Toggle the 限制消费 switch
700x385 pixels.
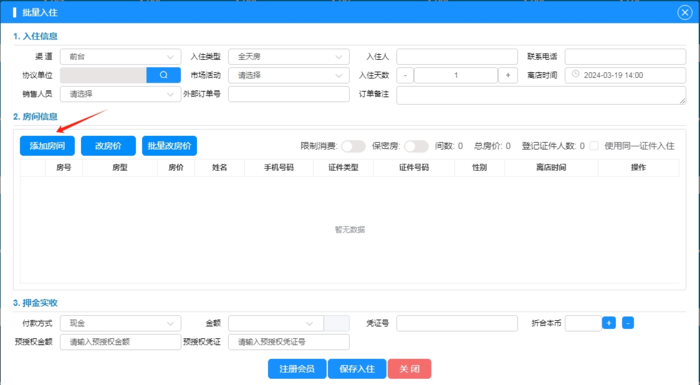point(353,146)
